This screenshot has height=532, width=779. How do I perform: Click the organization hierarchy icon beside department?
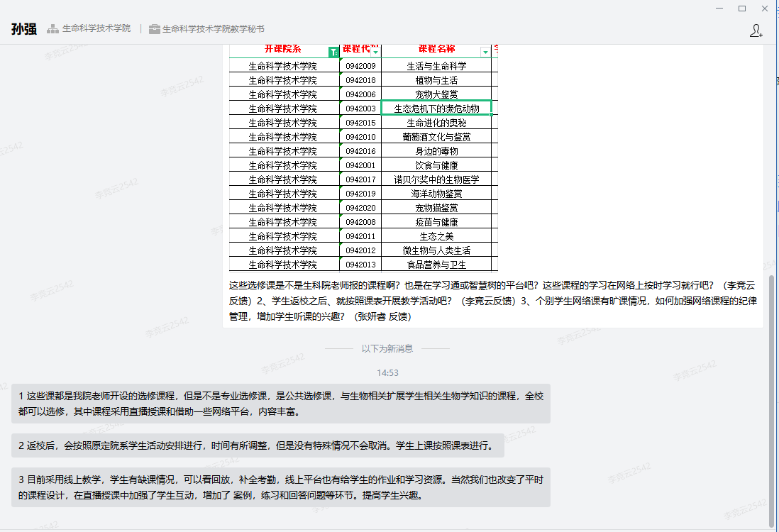[x=53, y=29]
